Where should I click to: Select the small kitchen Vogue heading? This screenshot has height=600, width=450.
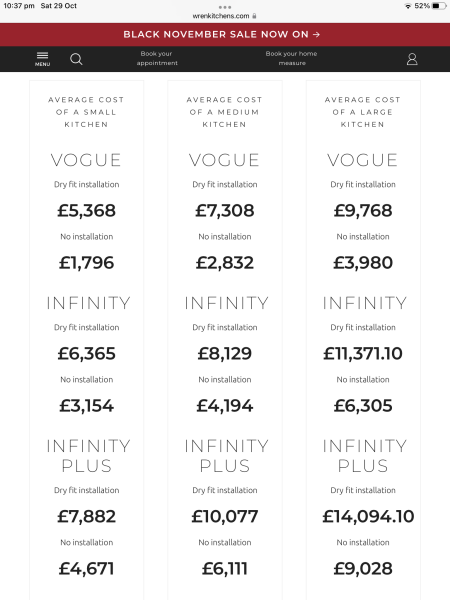tap(86, 160)
